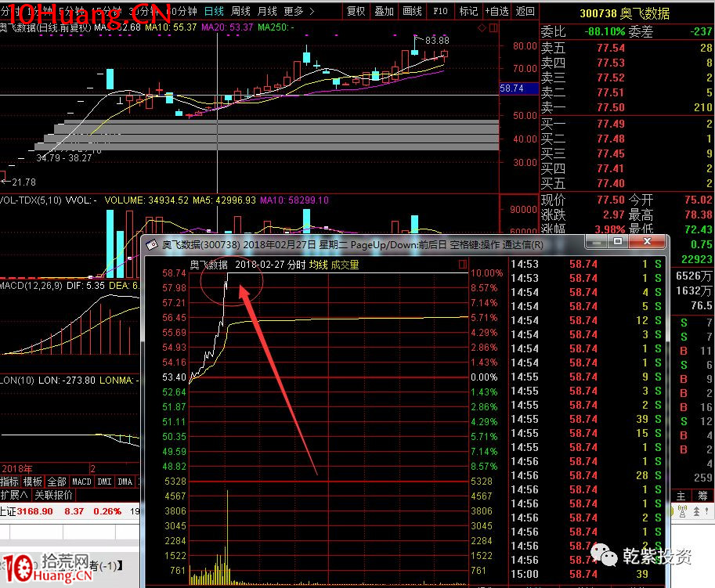Image resolution: width=715 pixels, height=588 pixels.
Task: Collapse the 扩展∧ expander
Action: (15, 495)
